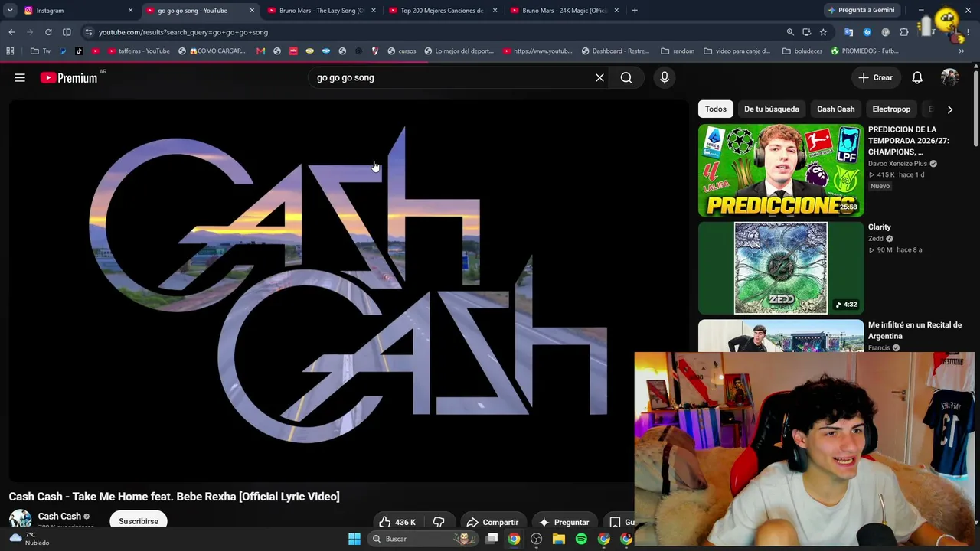Expand hidden bookmarks with the chevron
980x551 pixels.
pos(962,51)
